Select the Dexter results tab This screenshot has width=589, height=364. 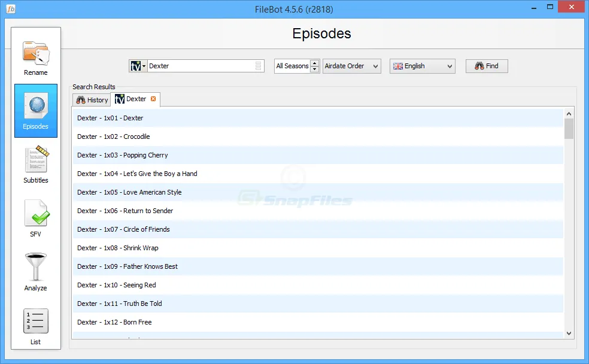(135, 99)
